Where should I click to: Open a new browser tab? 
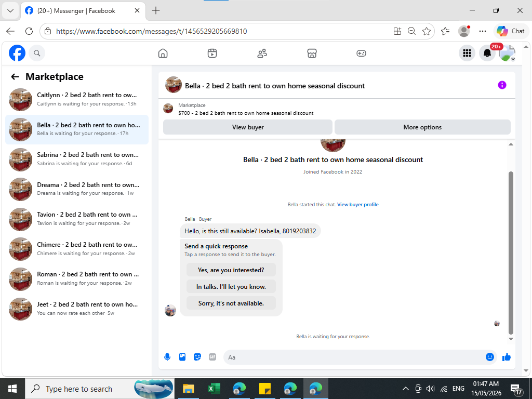pos(156,10)
